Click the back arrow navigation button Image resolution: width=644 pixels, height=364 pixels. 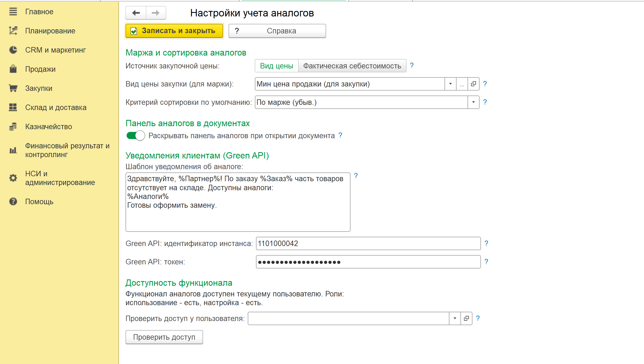coord(136,13)
